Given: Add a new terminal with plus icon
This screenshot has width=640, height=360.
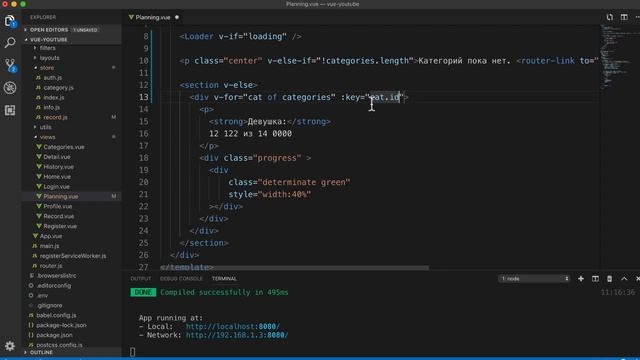Looking at the screenshot, I should [x=581, y=278].
